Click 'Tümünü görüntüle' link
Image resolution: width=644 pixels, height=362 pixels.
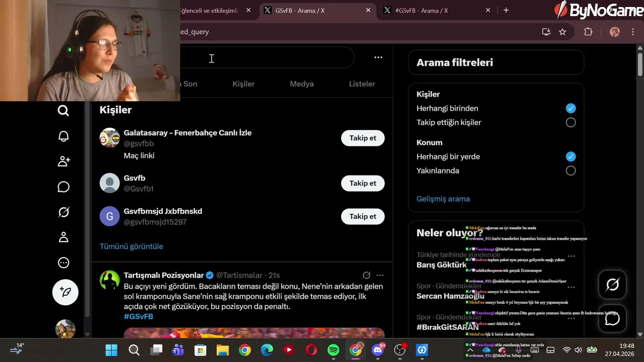coord(131,246)
